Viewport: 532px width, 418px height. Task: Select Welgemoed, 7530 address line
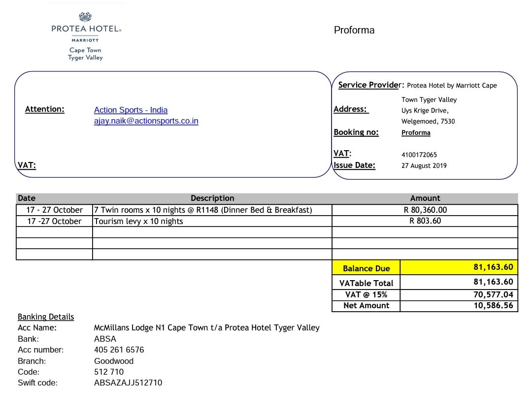pos(428,122)
